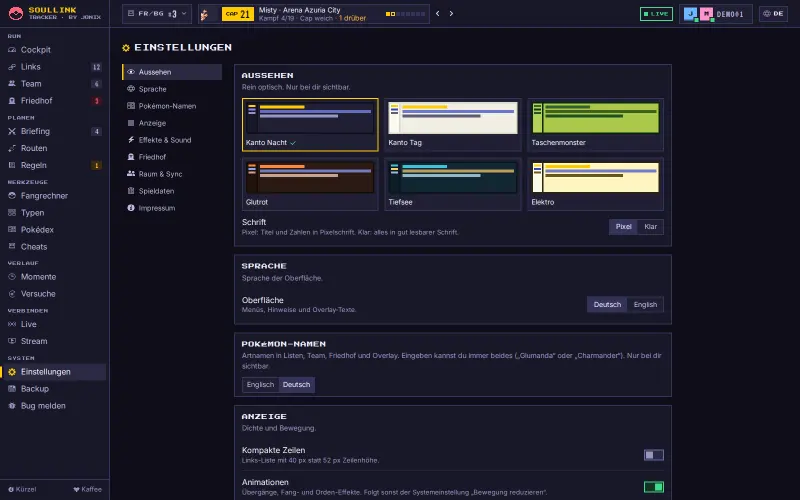The width and height of the screenshot is (800, 500).
Task: Open the Live broadcast icon
Action: 12,324
